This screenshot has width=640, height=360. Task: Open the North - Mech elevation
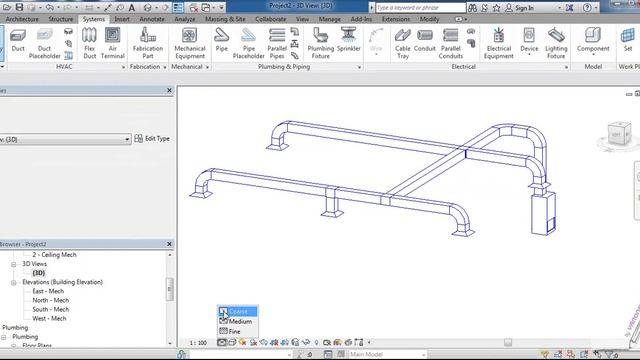pyautogui.click(x=51, y=300)
